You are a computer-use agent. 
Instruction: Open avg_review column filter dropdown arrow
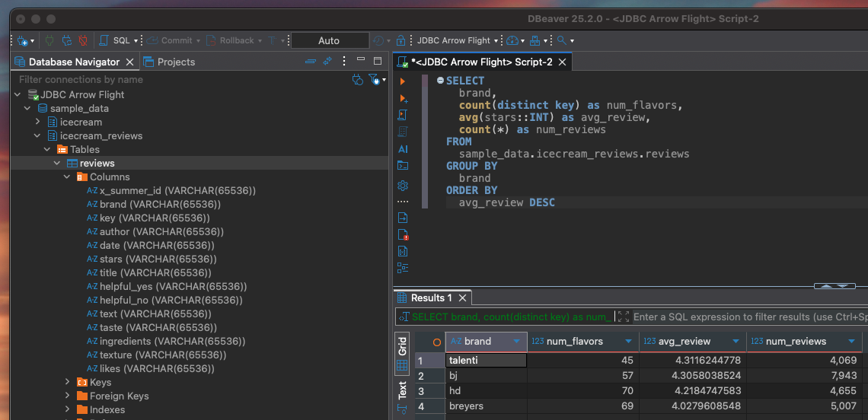coord(736,342)
